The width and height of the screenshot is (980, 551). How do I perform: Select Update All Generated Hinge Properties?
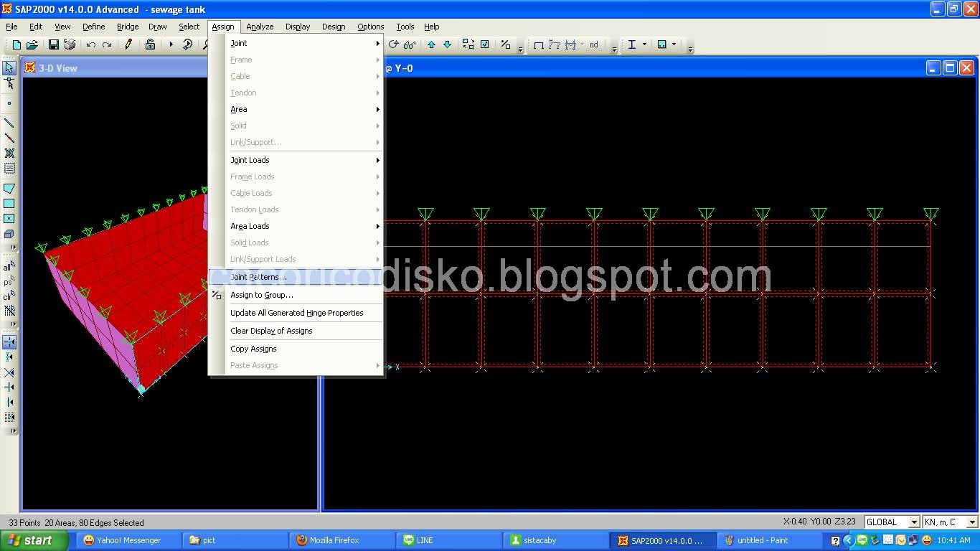click(x=296, y=313)
